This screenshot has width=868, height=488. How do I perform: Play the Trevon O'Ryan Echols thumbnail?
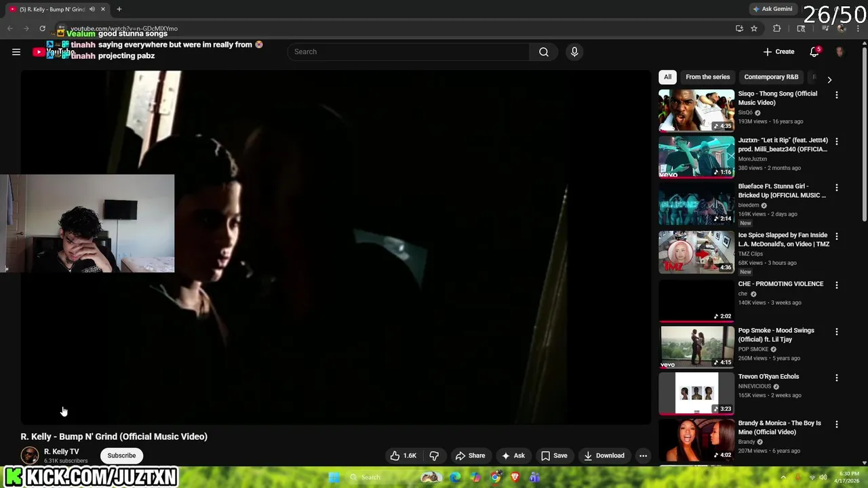click(x=696, y=393)
